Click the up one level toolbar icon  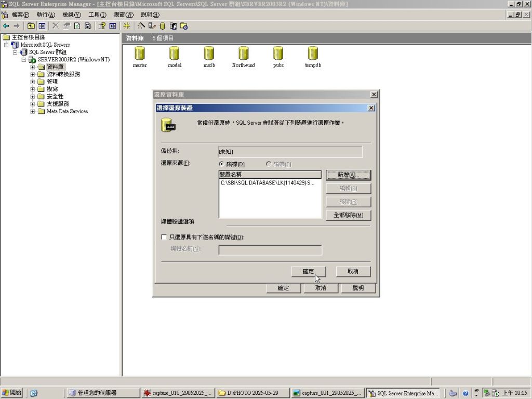tap(31, 25)
